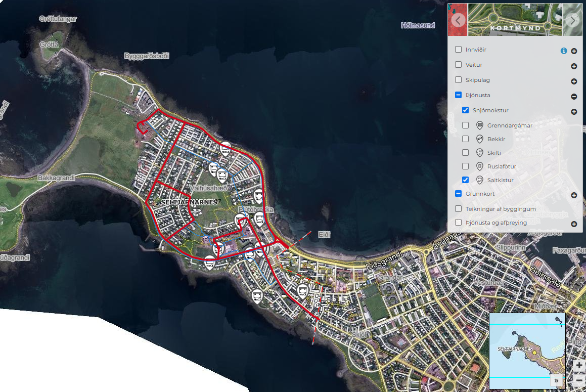Check the Veitur layer group checkbox
This screenshot has width=586, height=392.
tap(459, 65)
